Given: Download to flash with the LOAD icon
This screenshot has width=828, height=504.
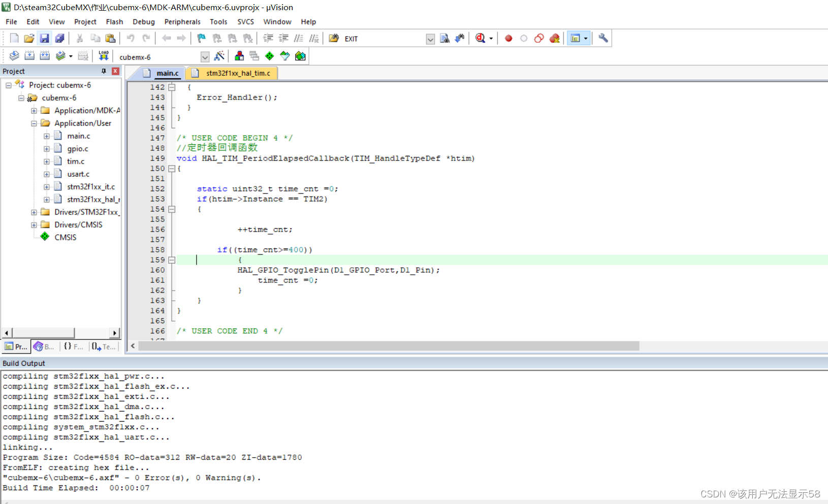Looking at the screenshot, I should point(104,56).
